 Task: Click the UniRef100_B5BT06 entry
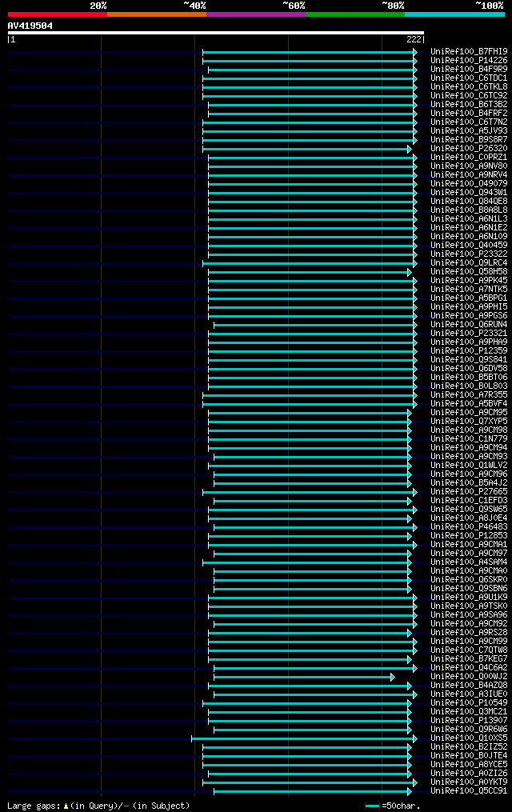[469, 378]
